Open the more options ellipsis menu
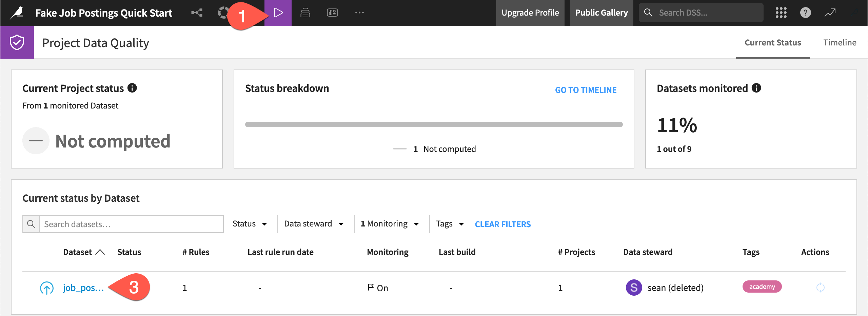The width and height of the screenshot is (868, 316). tap(359, 13)
